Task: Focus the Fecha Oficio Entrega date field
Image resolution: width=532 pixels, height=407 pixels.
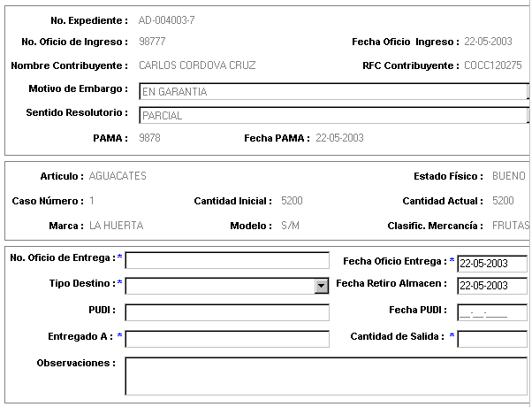Action: tap(492, 264)
